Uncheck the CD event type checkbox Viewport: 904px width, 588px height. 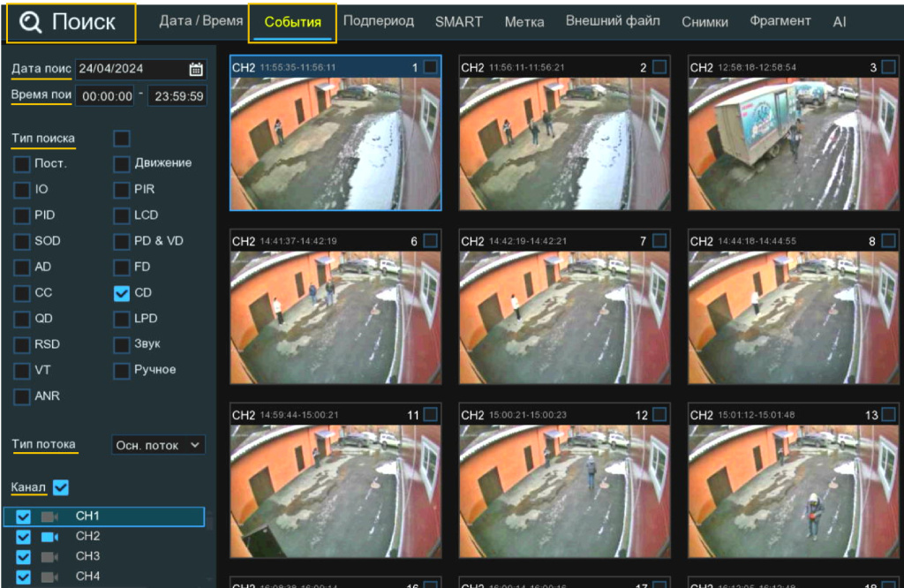[x=122, y=293]
